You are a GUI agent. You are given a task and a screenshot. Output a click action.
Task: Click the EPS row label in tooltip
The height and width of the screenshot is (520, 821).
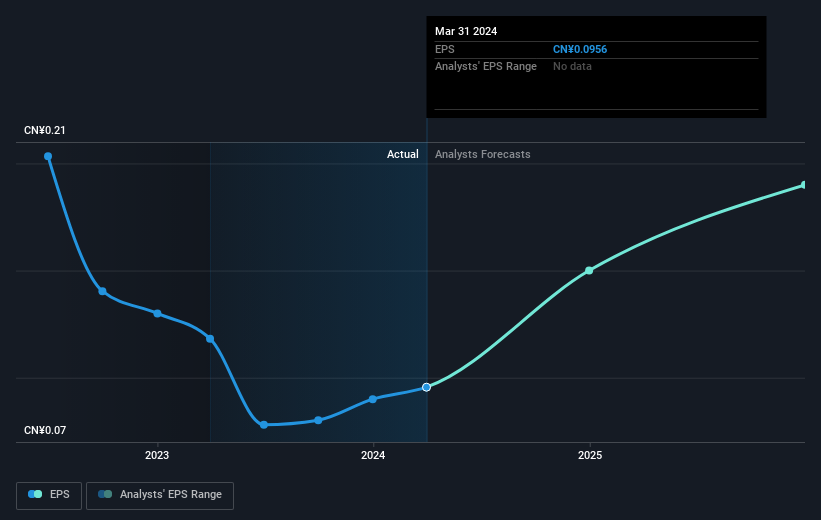coord(445,49)
